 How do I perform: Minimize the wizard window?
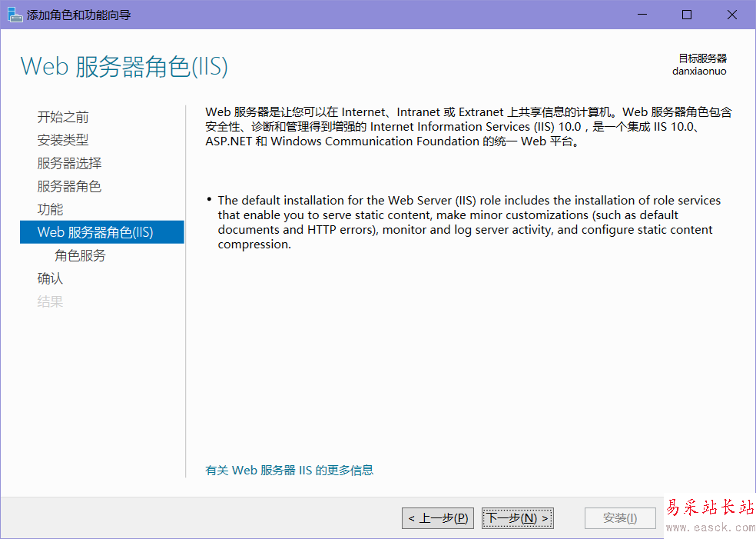(642, 15)
